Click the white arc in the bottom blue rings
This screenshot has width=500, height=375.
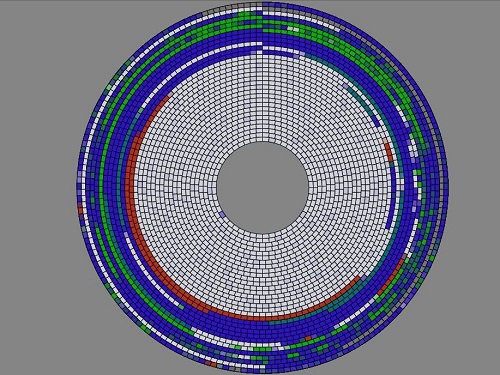point(233,340)
